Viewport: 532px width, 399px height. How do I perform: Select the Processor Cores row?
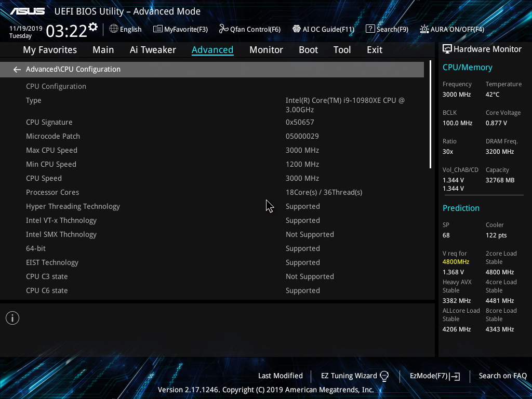[212, 192]
